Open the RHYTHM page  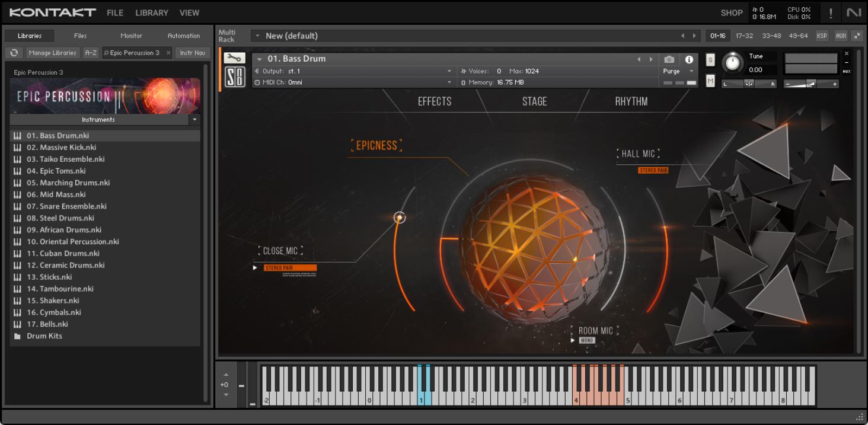coord(631,101)
